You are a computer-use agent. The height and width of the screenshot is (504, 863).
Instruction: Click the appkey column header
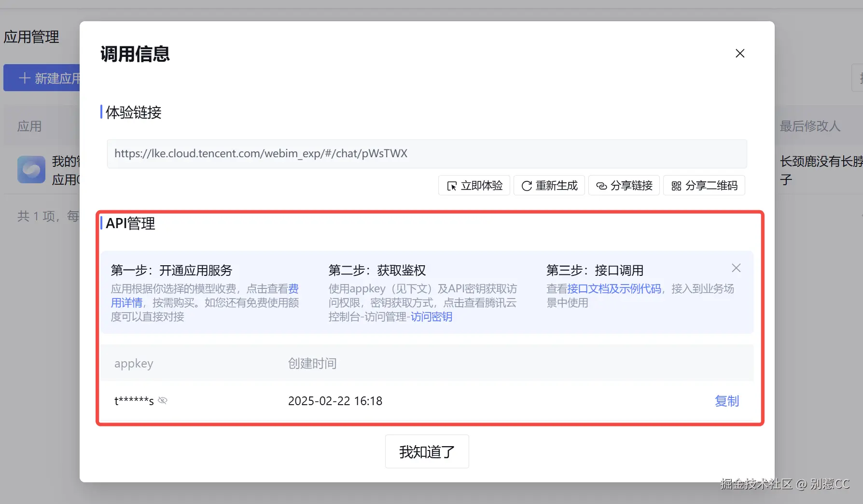134,363
